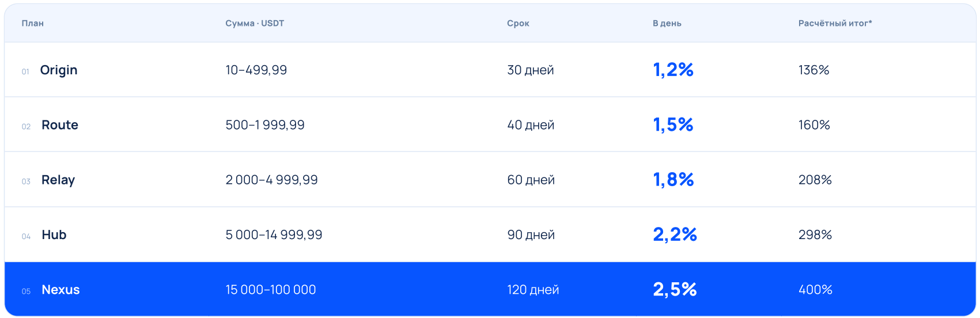Image resolution: width=980 pixels, height=318 pixels.
Task: Click the План column header
Action: pyautogui.click(x=32, y=23)
